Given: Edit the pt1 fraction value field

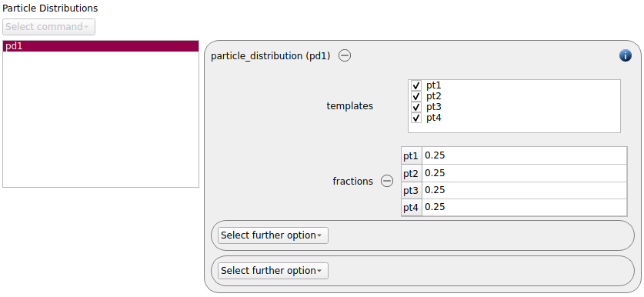Looking at the screenshot, I should (x=525, y=155).
